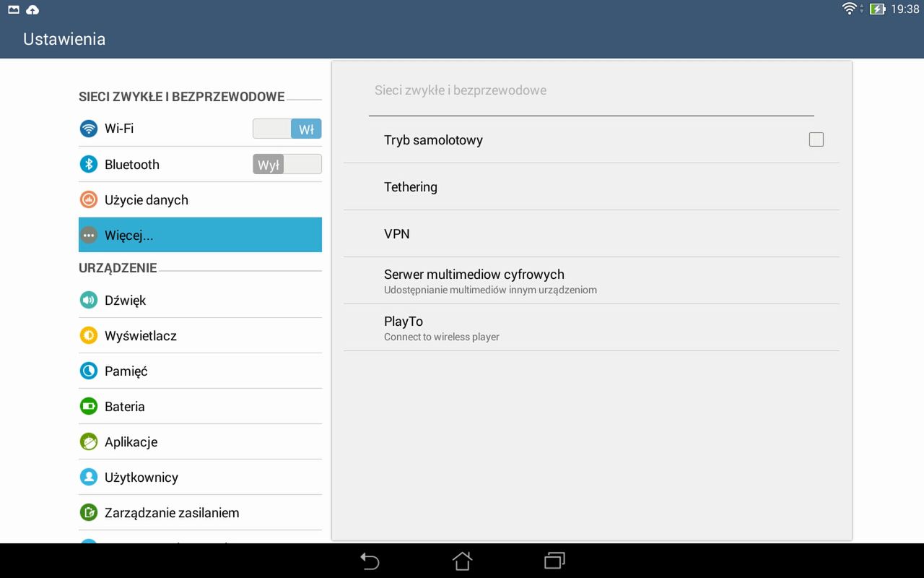Open Zarządzanie zasilaniem settings
This screenshot has height=578, width=924.
click(200, 512)
